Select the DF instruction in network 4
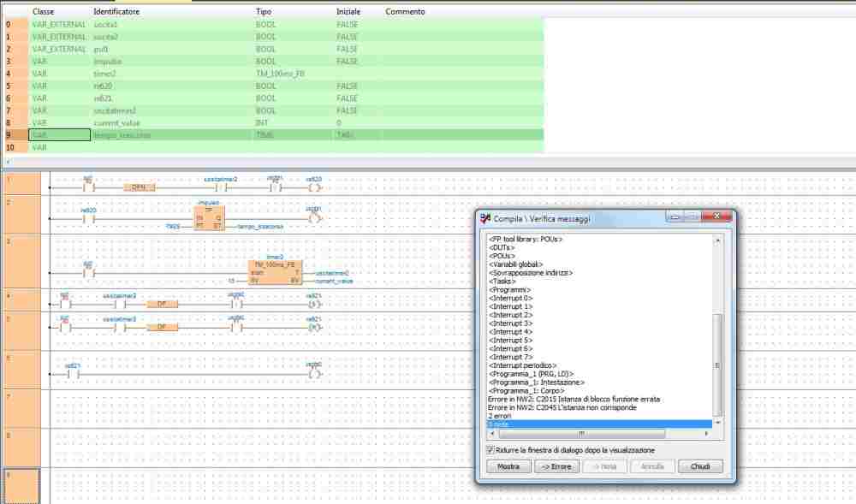 [162, 303]
